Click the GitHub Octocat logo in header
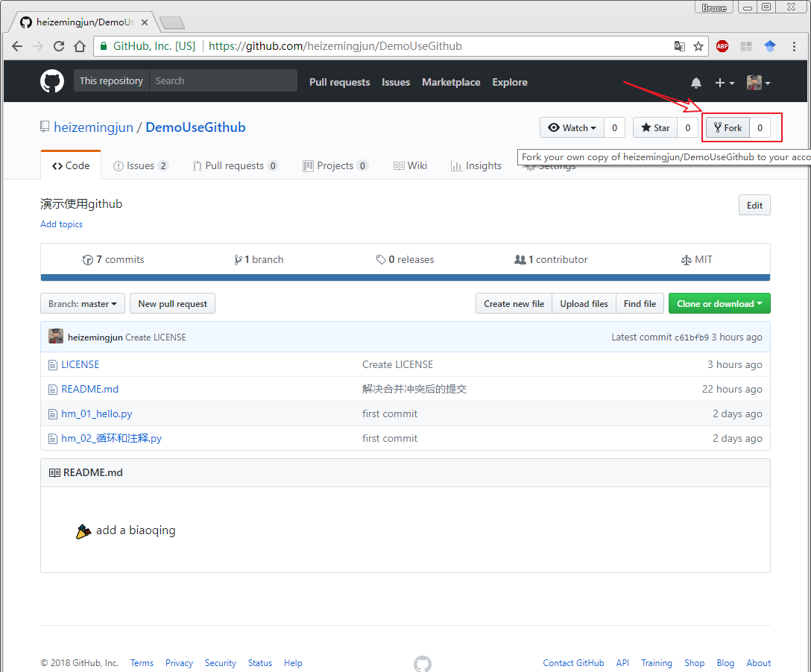This screenshot has height=672, width=811. 52,81
